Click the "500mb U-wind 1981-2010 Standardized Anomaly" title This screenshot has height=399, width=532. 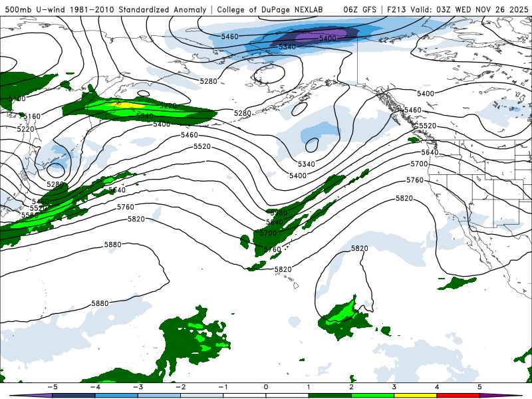106,9
